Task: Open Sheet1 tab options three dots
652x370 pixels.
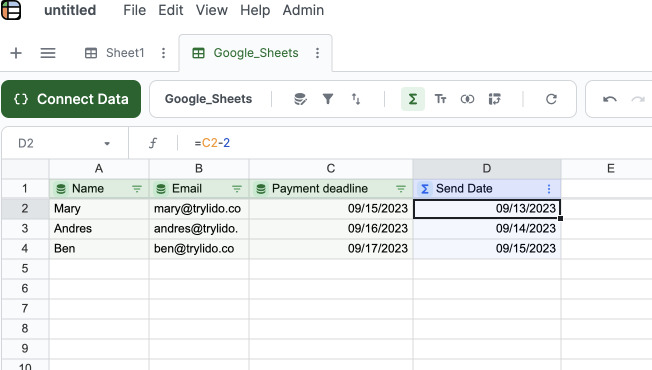Action: [163, 53]
